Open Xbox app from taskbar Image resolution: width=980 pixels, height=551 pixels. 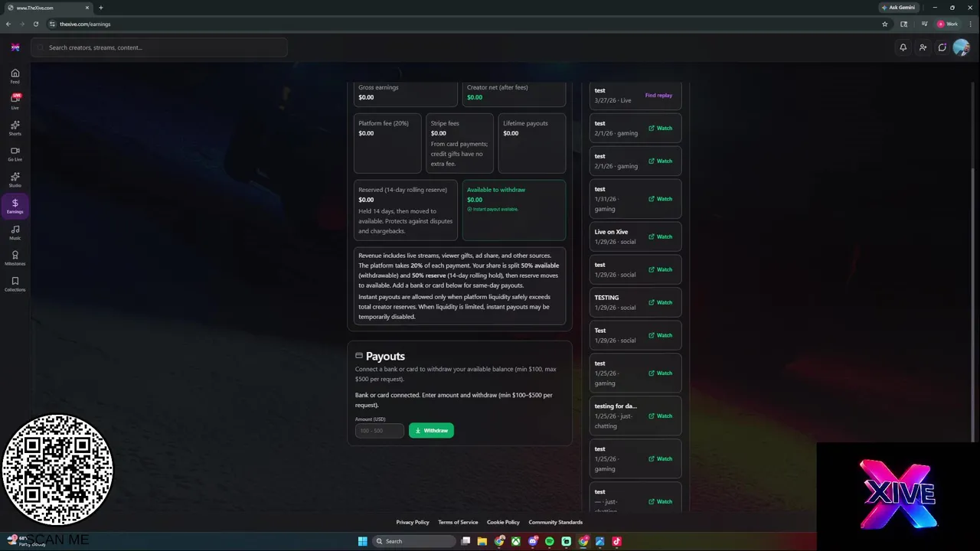[x=516, y=541]
